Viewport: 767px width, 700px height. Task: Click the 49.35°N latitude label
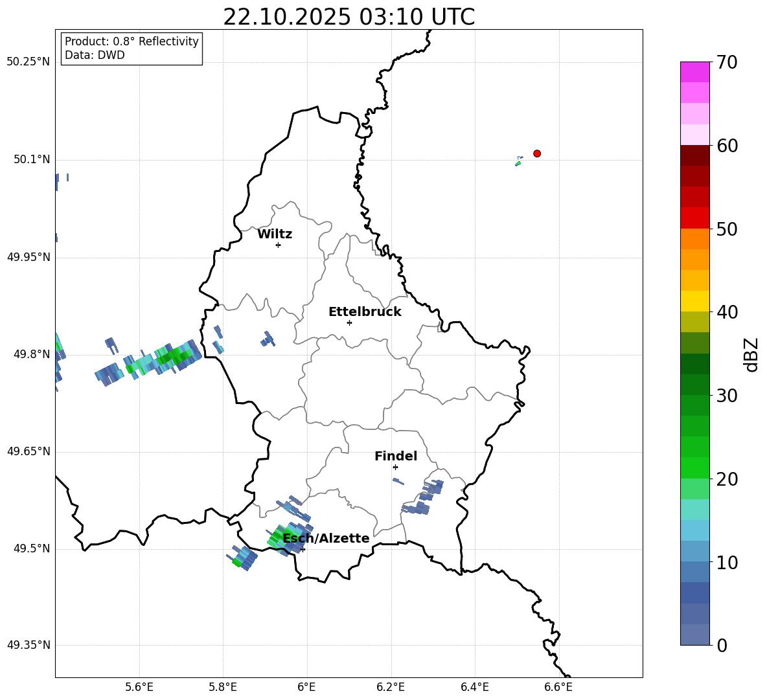tap(29, 645)
